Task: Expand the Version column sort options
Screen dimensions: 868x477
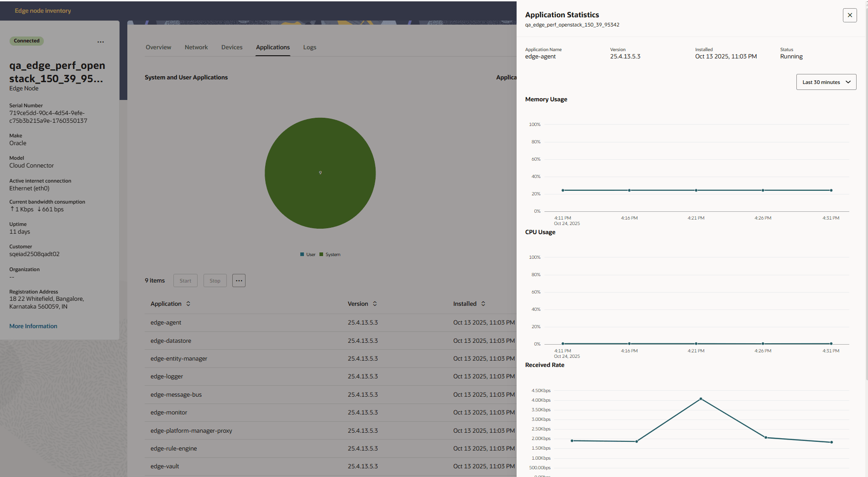Action: (x=375, y=304)
